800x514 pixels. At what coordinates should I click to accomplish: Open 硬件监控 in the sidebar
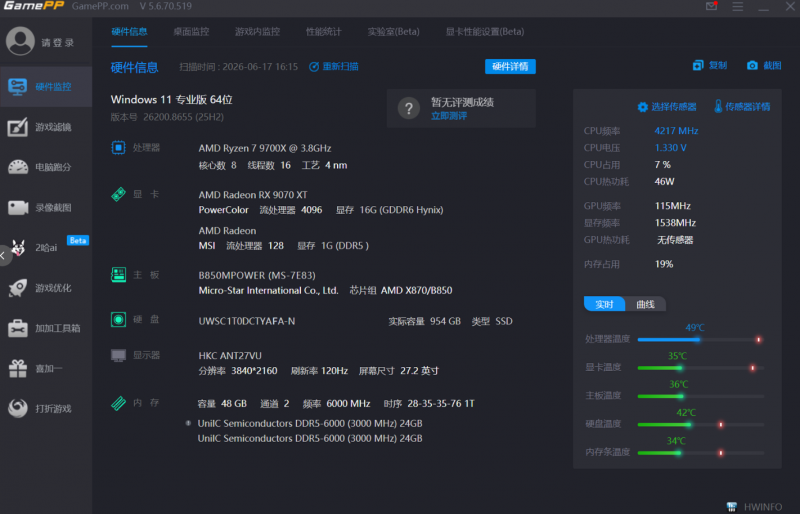[x=46, y=87]
